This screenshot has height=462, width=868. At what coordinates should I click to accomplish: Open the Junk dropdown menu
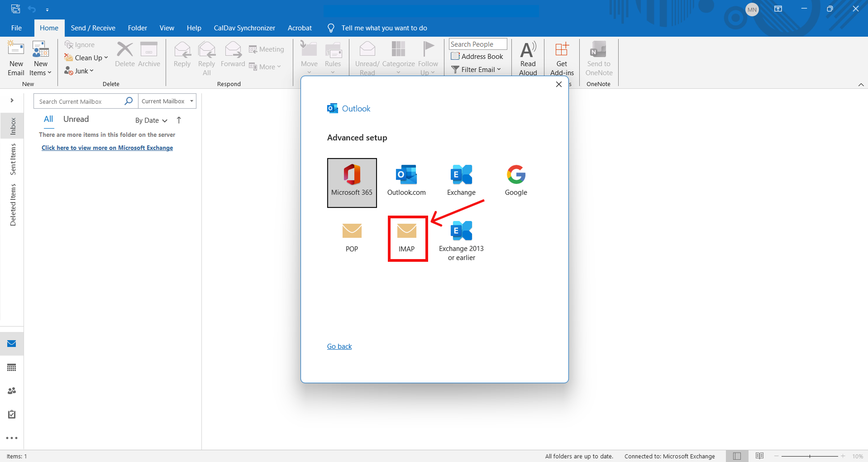(79, 71)
